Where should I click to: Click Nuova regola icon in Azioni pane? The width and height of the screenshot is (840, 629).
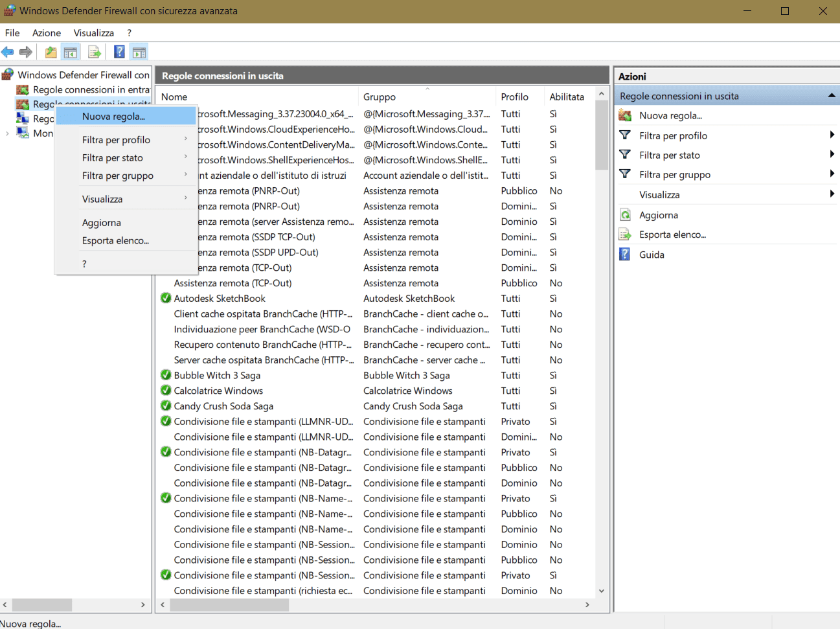(625, 115)
